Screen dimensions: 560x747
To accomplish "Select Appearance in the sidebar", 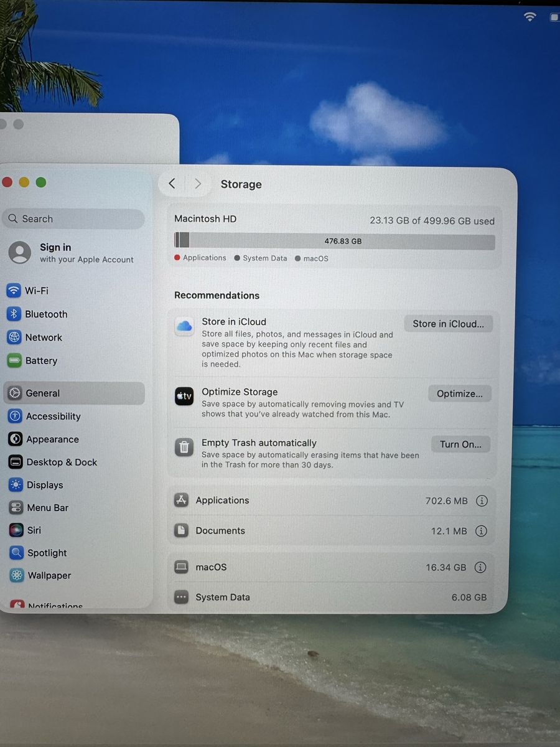I will (52, 439).
